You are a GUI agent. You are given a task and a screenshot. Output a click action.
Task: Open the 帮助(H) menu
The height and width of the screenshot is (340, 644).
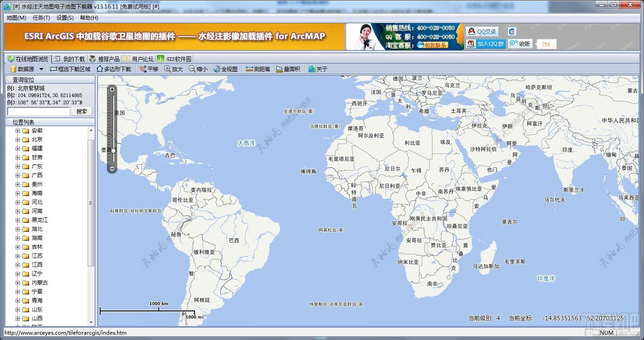(89, 18)
